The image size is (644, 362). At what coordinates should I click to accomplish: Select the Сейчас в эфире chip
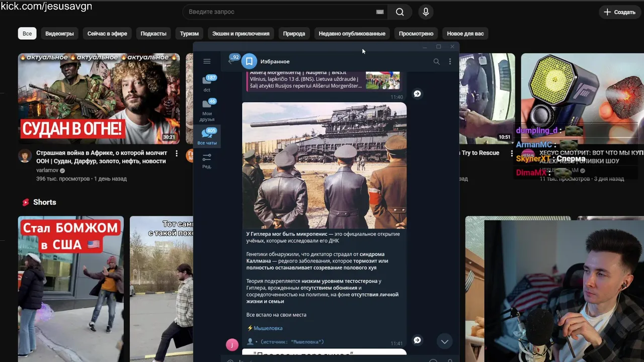[107, 34]
